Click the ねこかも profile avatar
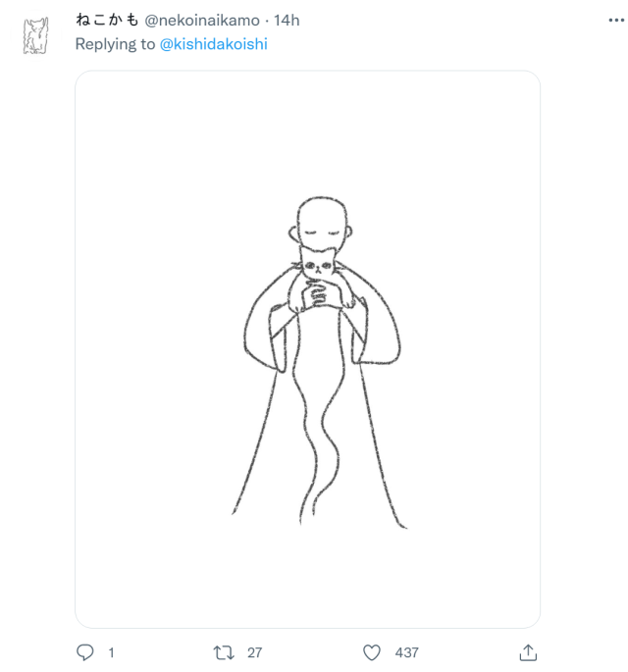Viewport: 628px width, 672px height. (35, 35)
